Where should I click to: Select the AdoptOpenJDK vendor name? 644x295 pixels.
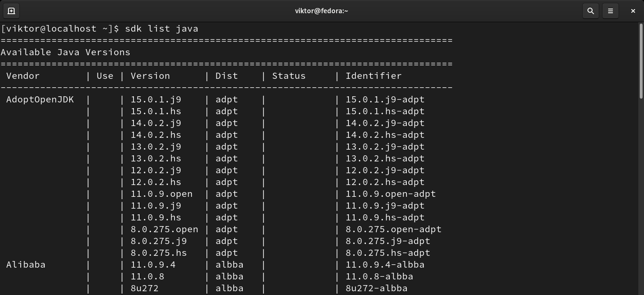40,100
